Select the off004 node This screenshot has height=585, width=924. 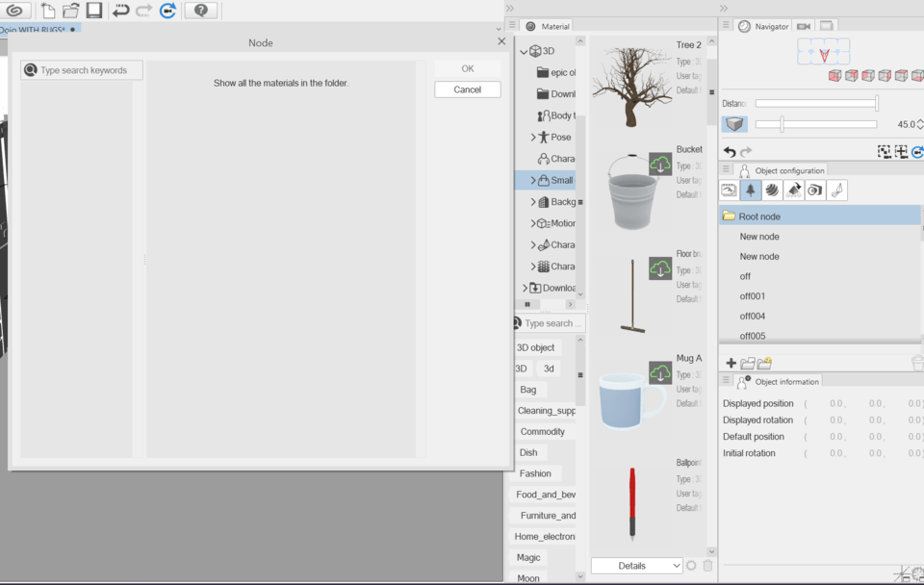pos(753,317)
